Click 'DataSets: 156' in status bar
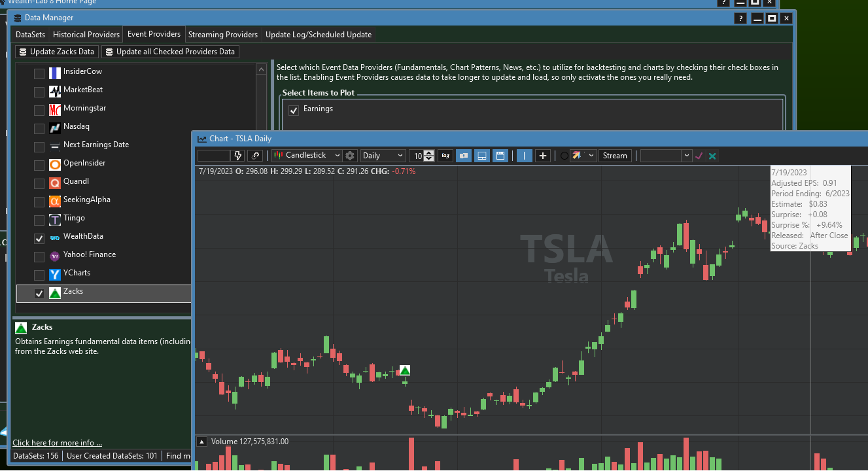Screen dimensions: 868x471 (36, 456)
